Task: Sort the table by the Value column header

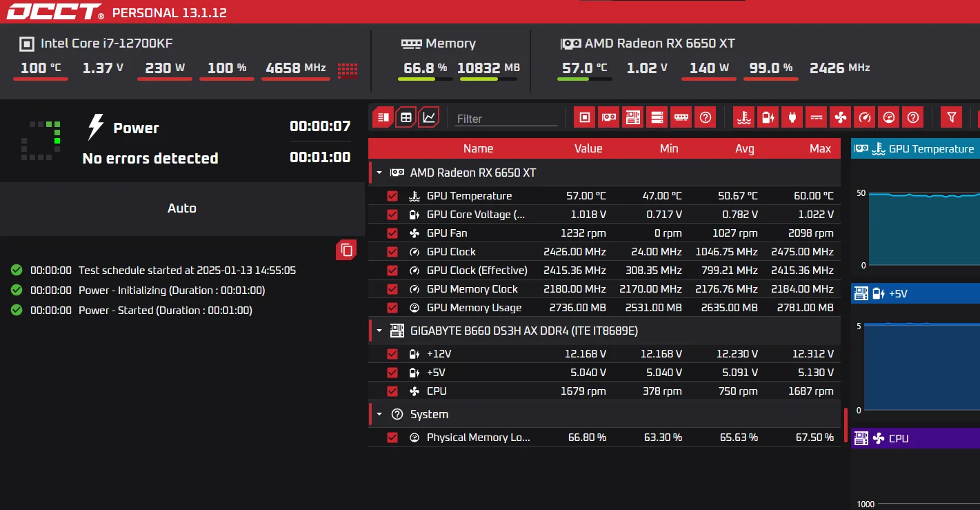Action: [x=588, y=148]
